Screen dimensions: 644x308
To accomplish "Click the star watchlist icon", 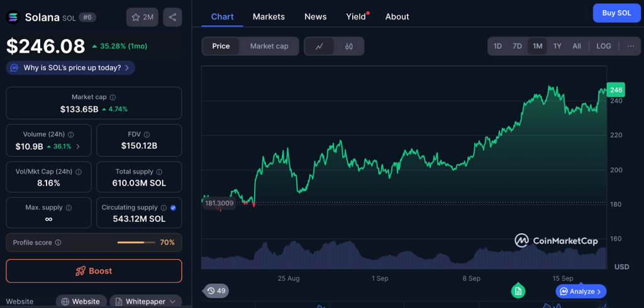I will pyautogui.click(x=142, y=17).
